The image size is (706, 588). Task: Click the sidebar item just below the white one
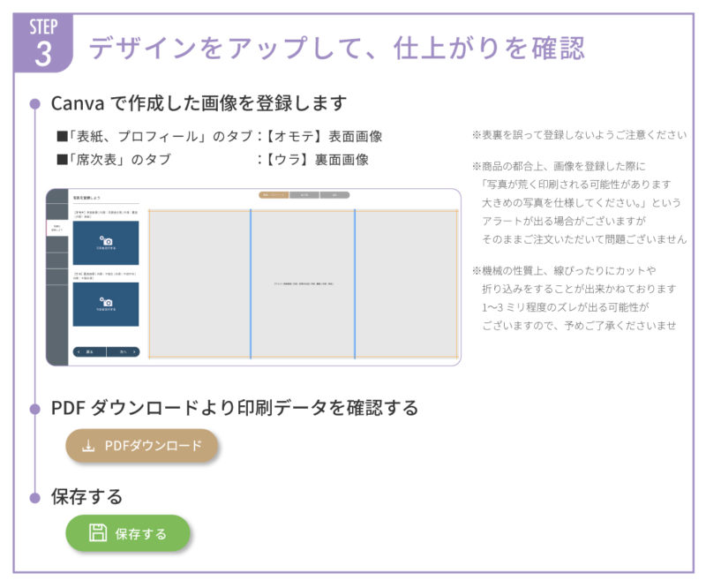(x=56, y=245)
